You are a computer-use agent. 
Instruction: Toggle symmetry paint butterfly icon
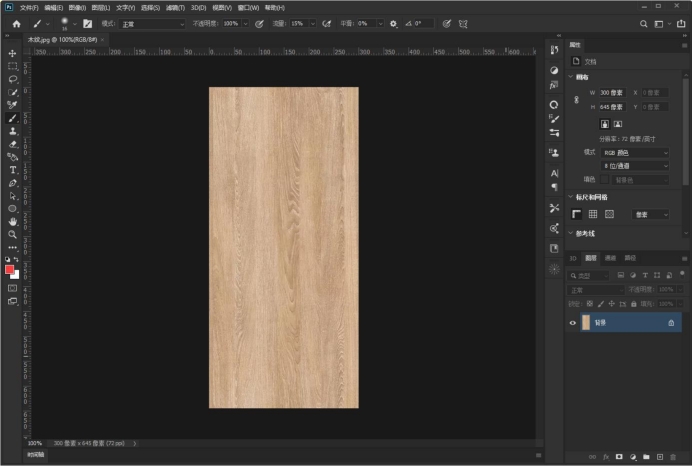tap(463, 24)
